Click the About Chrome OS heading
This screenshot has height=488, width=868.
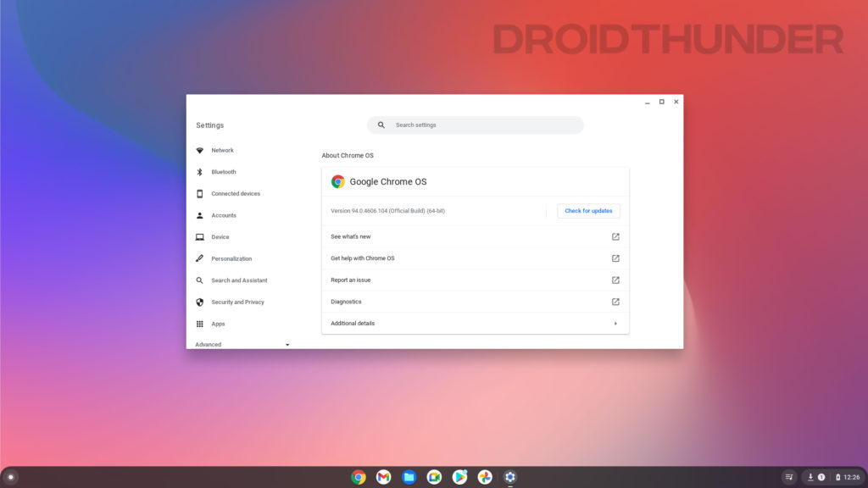click(x=348, y=156)
